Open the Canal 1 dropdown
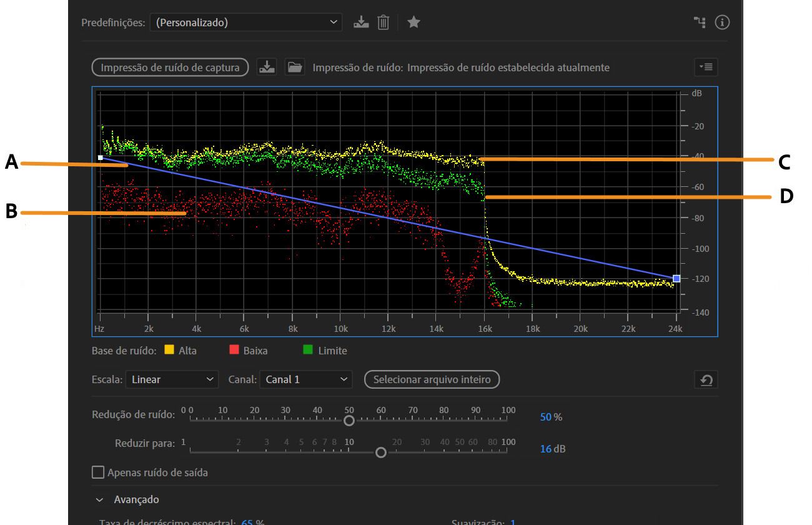The image size is (812, 525). pos(306,379)
